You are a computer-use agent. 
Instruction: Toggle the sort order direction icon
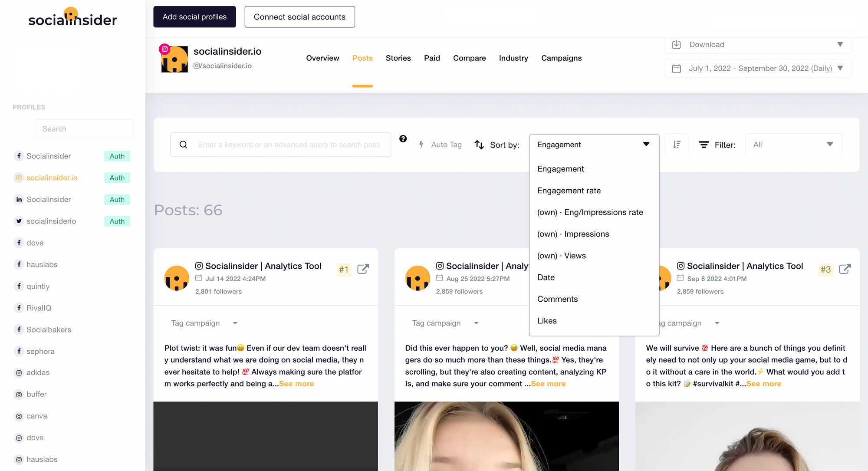pos(677,145)
